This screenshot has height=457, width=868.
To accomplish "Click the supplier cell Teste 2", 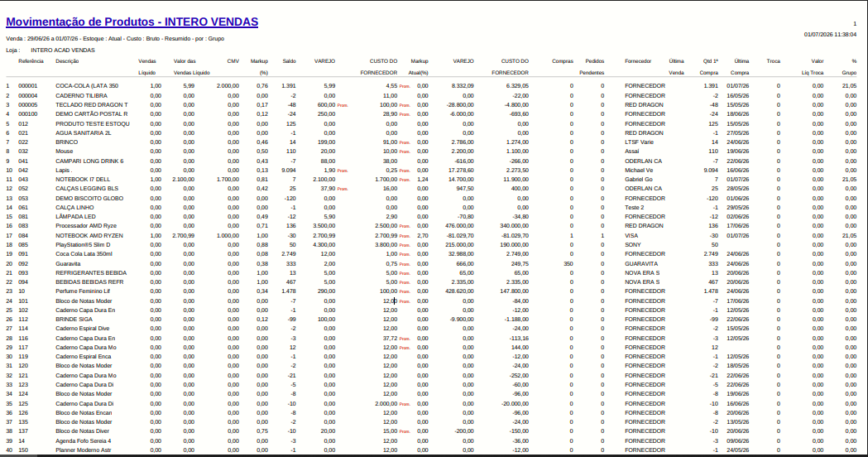I will [x=635, y=208].
